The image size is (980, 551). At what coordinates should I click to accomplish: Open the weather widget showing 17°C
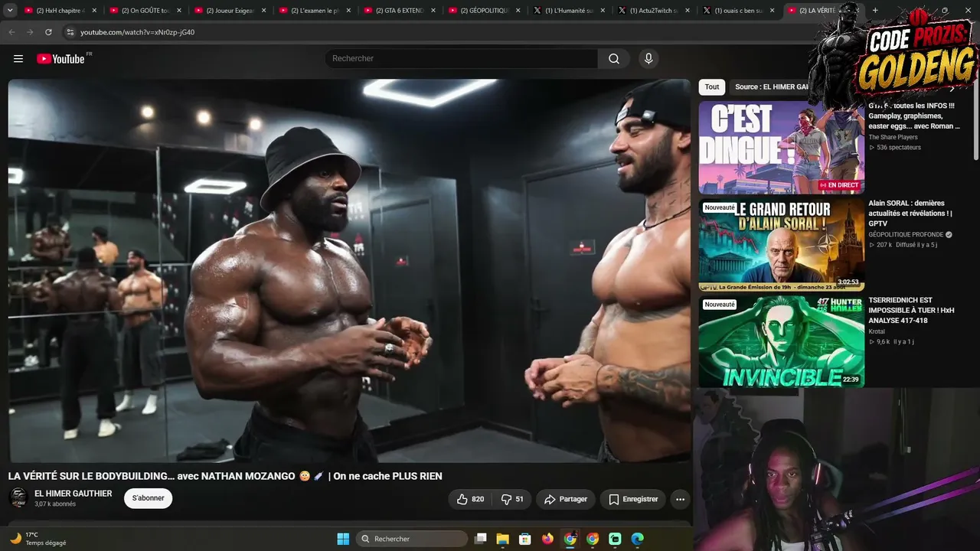(37, 539)
